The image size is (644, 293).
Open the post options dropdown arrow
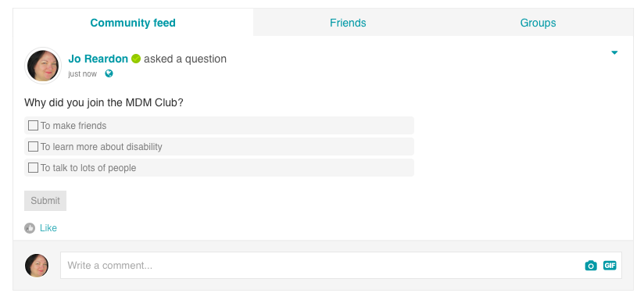[x=614, y=52]
